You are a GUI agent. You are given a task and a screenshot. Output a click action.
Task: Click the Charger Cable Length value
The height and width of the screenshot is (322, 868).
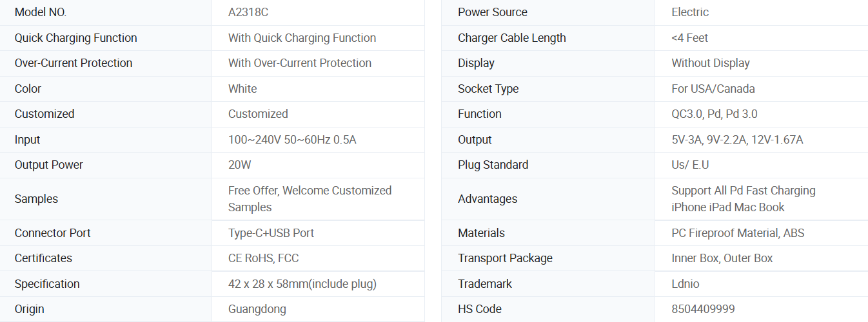click(689, 38)
